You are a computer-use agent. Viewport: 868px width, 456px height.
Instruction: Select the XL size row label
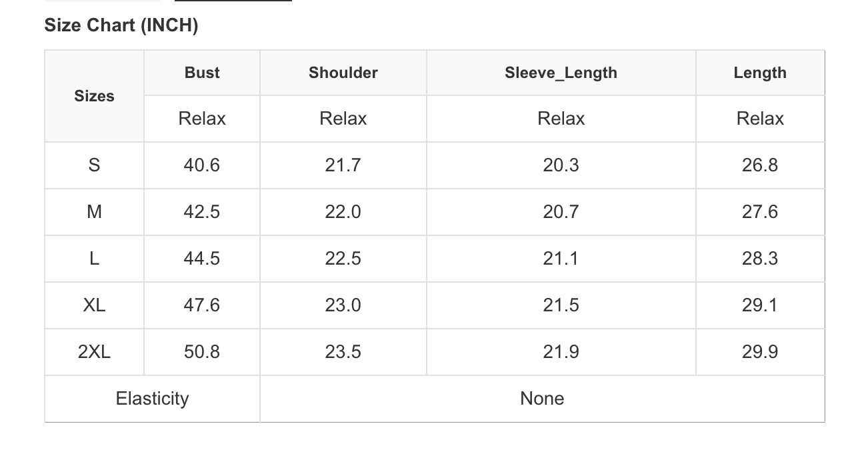pyautogui.click(x=94, y=305)
